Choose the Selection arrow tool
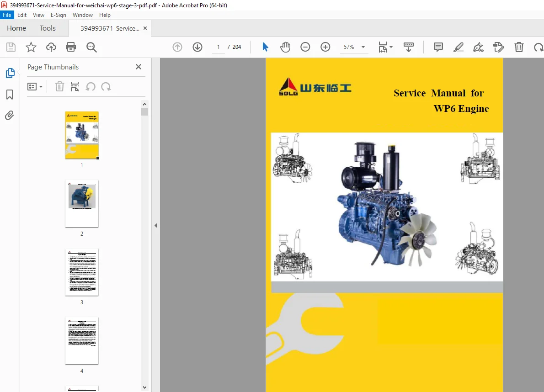Viewport: 544px width, 392px height. (265, 47)
